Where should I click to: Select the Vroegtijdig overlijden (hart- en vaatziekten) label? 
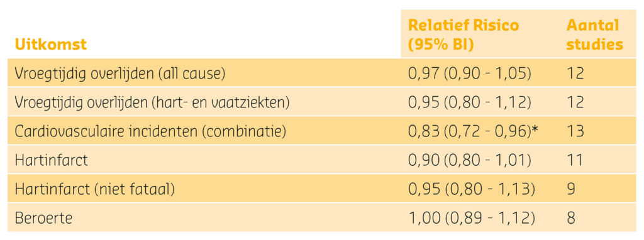[x=152, y=102]
